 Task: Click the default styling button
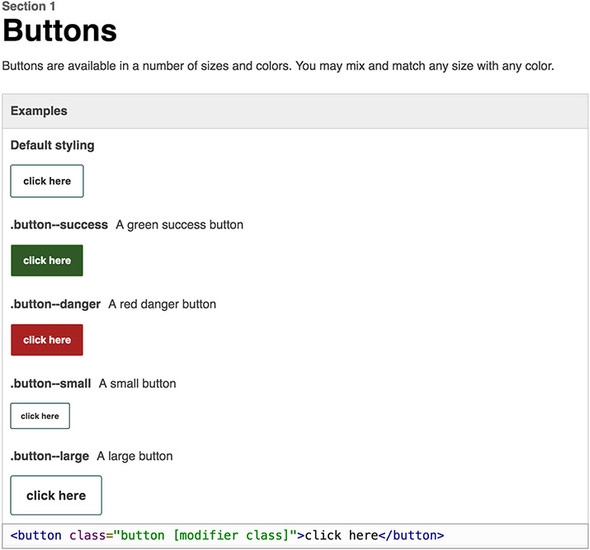pyautogui.click(x=47, y=181)
